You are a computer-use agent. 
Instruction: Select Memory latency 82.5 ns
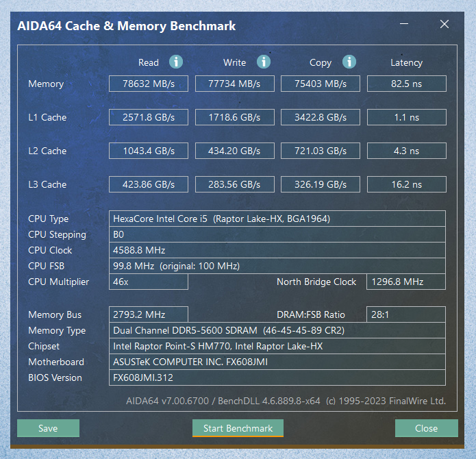pos(407,84)
